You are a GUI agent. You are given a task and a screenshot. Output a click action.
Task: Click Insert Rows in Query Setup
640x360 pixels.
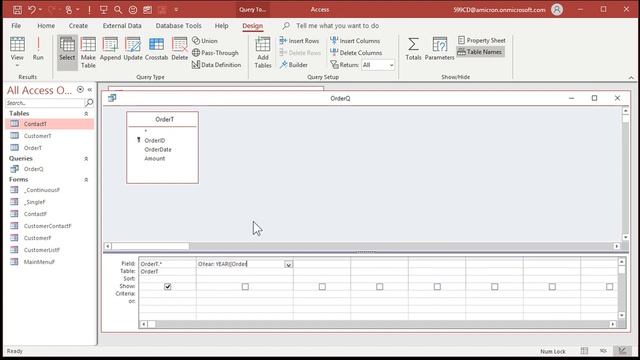[x=299, y=41]
